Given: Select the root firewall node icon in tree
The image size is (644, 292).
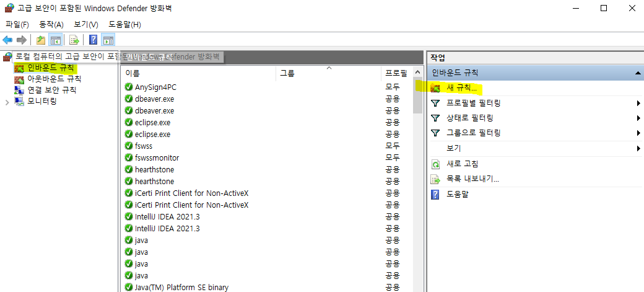Looking at the screenshot, I should click(7, 56).
